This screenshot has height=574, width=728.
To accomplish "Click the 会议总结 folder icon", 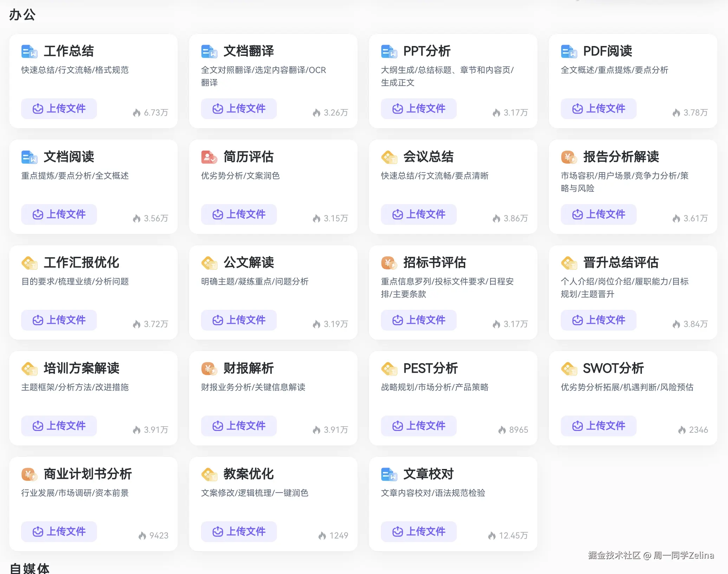I will point(389,157).
